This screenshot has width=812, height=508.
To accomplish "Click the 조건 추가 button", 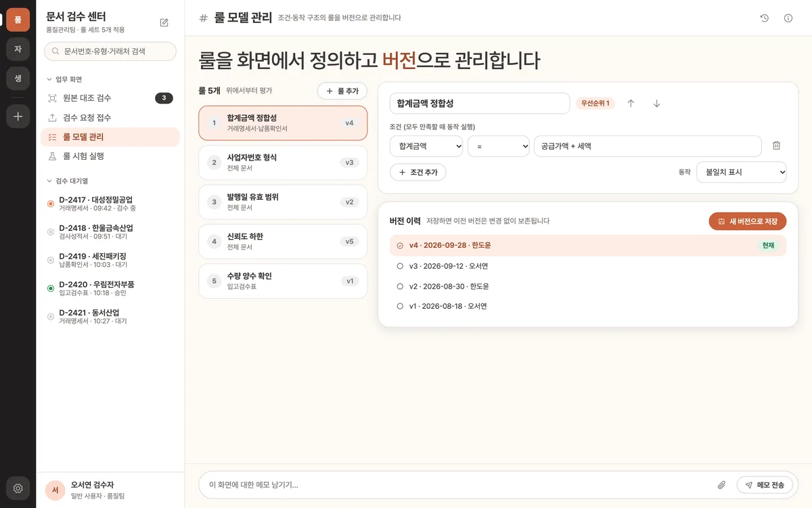I will pyautogui.click(x=418, y=172).
